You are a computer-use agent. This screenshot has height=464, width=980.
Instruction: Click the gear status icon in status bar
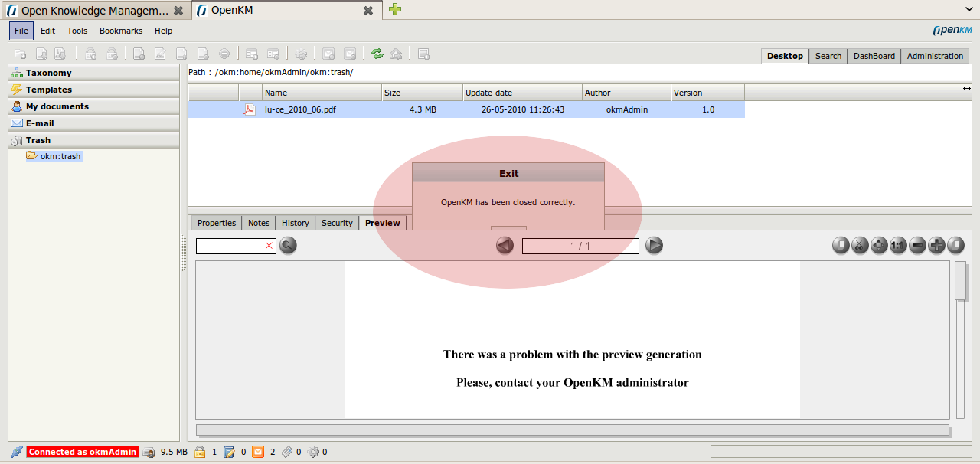coord(312,452)
